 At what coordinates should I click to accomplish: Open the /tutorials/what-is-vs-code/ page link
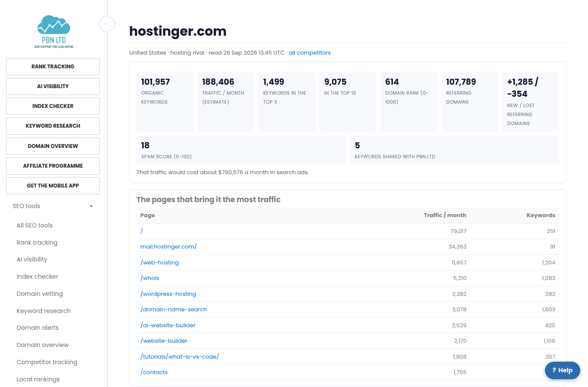[x=179, y=357]
